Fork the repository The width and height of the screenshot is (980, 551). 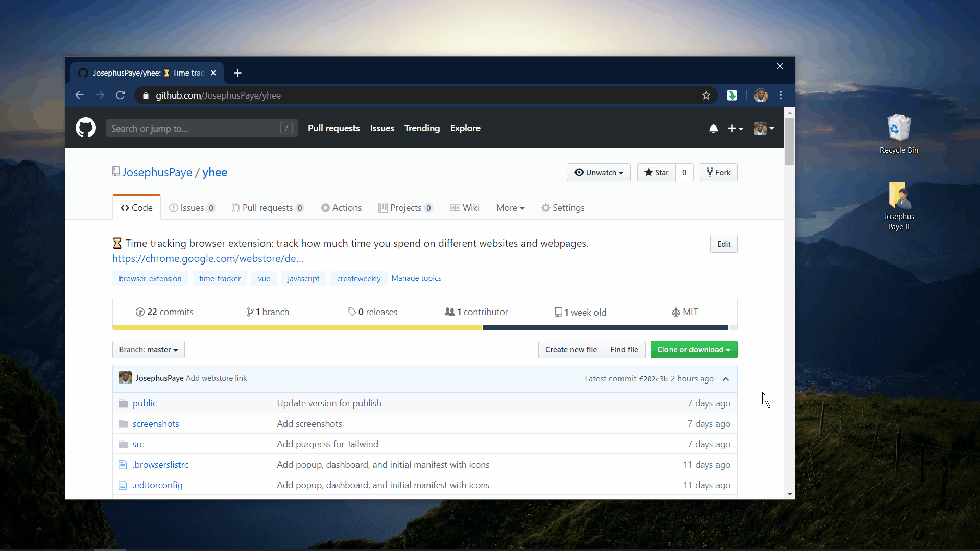click(x=719, y=173)
